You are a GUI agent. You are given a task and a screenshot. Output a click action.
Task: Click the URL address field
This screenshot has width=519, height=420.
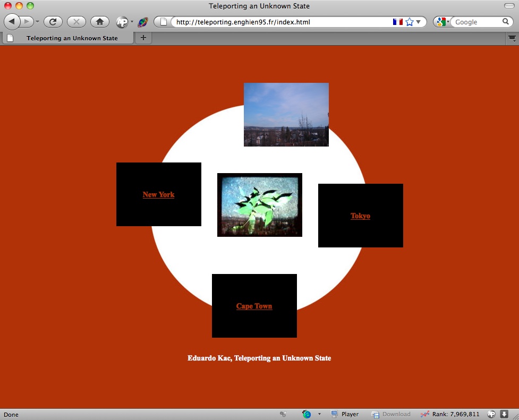click(x=282, y=22)
